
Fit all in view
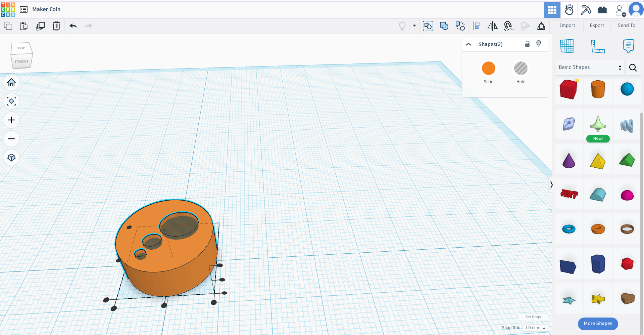11,101
